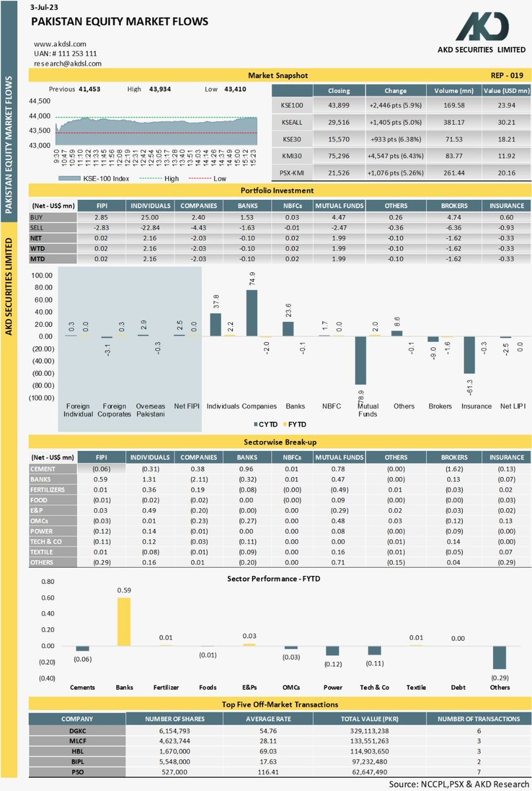Click the E&Ps axis label
Viewport: 532px width, 791px height.
(x=249, y=687)
